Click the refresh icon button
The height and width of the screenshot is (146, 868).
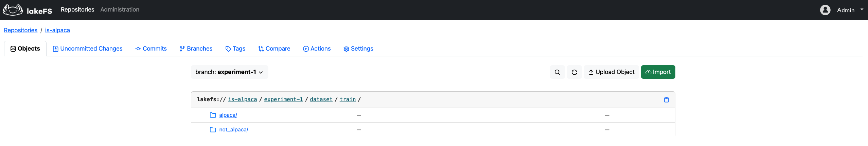[574, 72]
